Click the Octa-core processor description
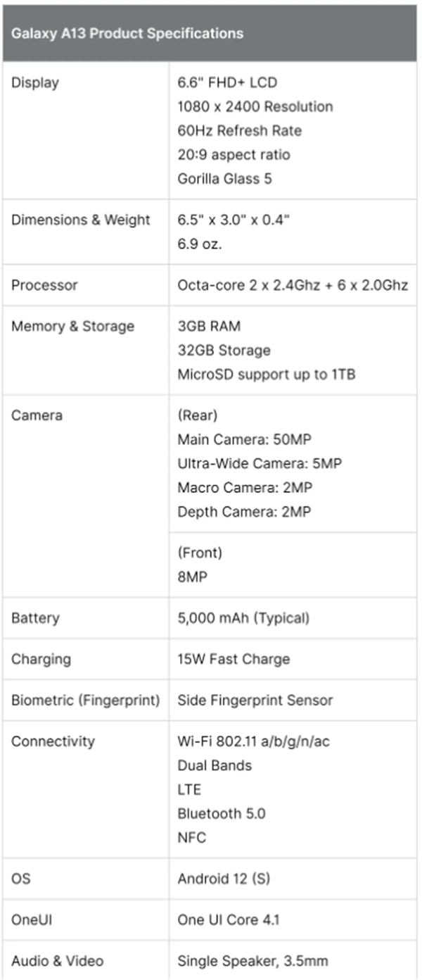 click(293, 285)
